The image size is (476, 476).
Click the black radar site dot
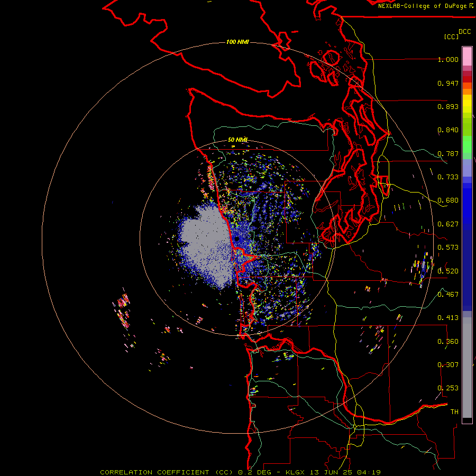[237, 239]
